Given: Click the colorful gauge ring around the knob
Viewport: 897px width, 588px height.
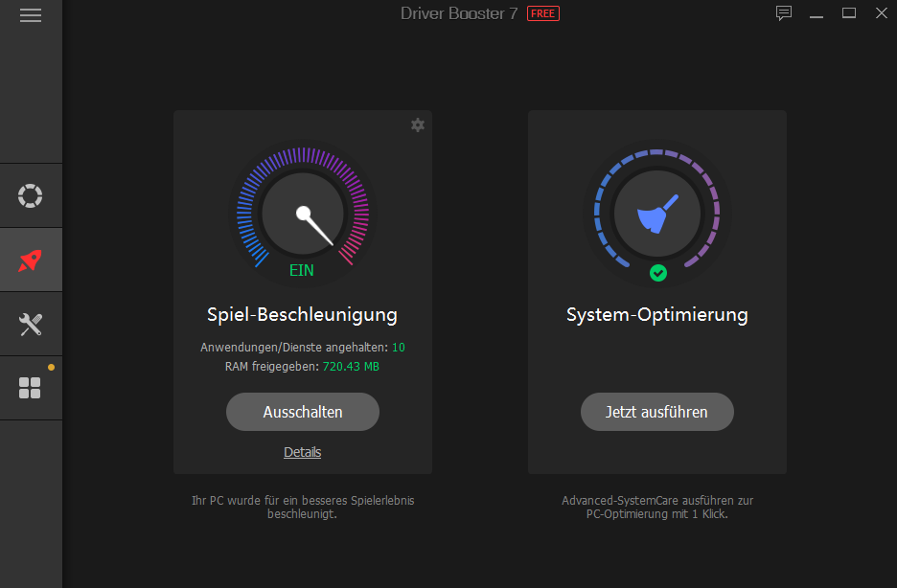Looking at the screenshot, I should tap(303, 153).
